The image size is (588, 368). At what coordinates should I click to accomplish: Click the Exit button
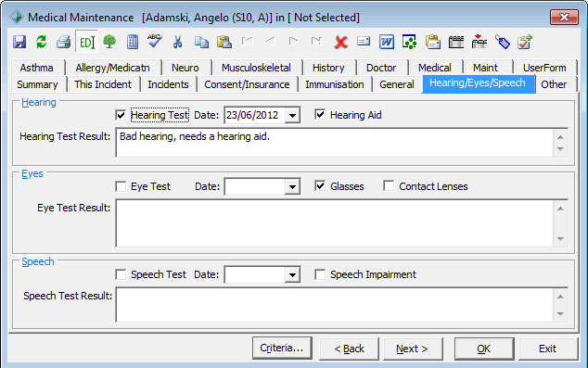coord(548,349)
